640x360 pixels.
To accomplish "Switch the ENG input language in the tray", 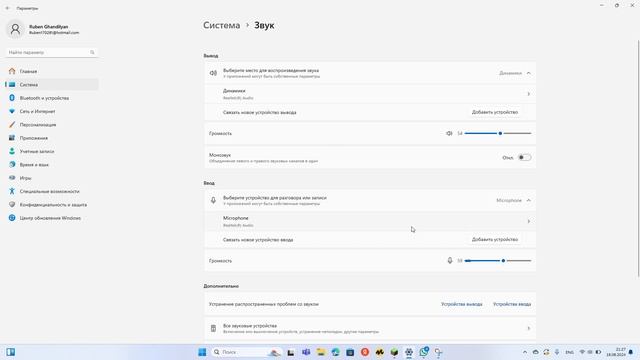I will coord(569,352).
